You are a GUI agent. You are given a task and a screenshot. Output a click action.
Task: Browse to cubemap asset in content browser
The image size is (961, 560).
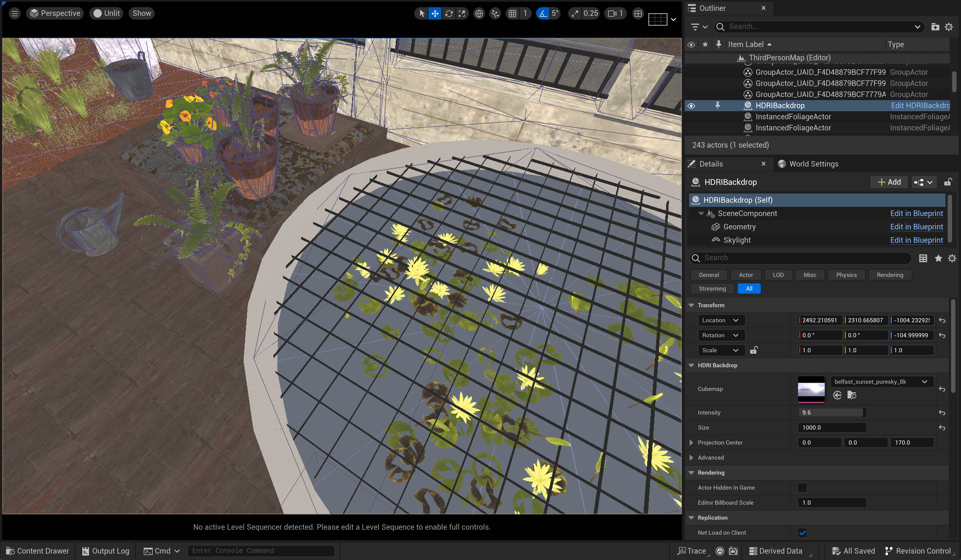[x=851, y=395]
